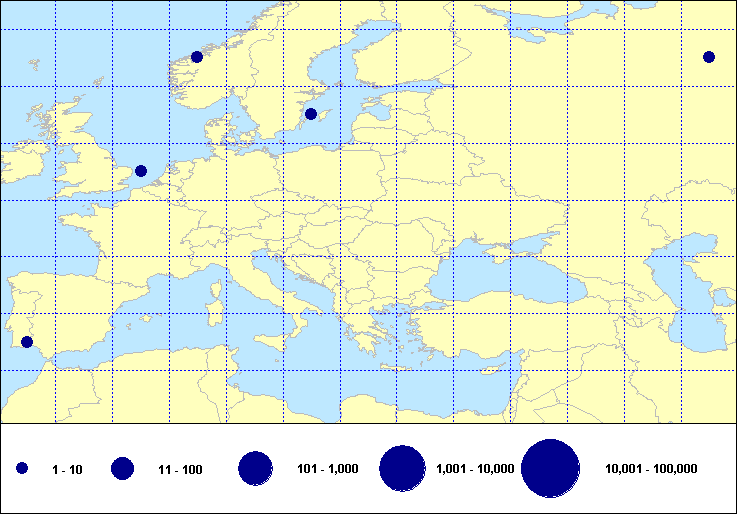The image size is (737, 514).
Task: Select the "1,001 - 10,000" legend text
Action: point(476,469)
